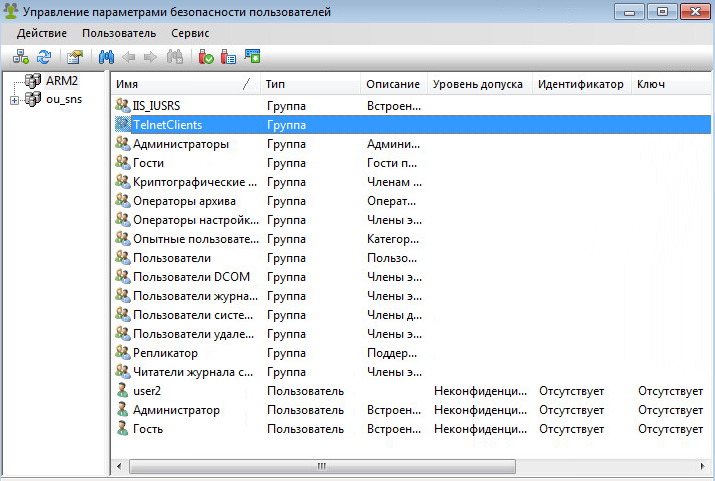Maximize the window
The height and width of the screenshot is (481, 715).
point(662,11)
